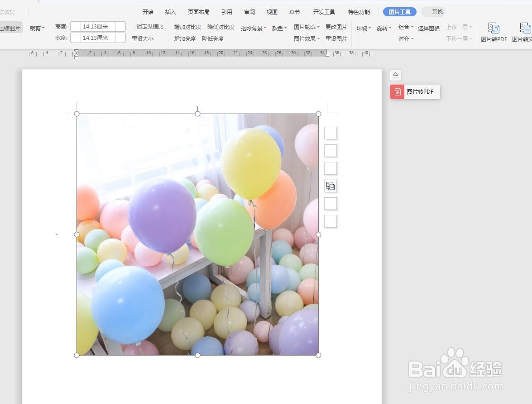Open the 页面布局 tab
Viewport: 532px width, 404px height.
[x=198, y=12]
